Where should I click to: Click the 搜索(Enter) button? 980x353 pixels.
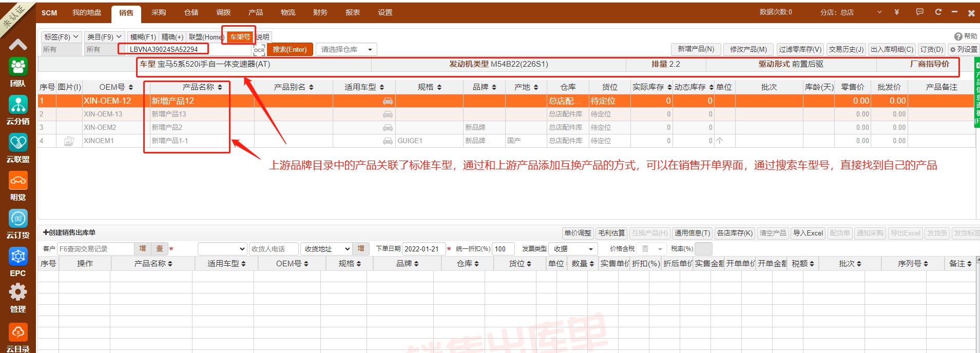[x=290, y=49]
